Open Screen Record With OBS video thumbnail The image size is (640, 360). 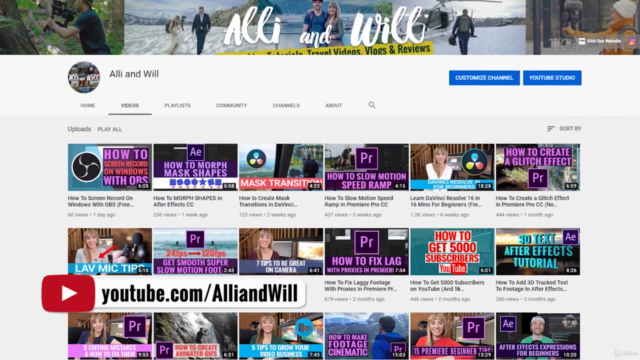pos(110,167)
